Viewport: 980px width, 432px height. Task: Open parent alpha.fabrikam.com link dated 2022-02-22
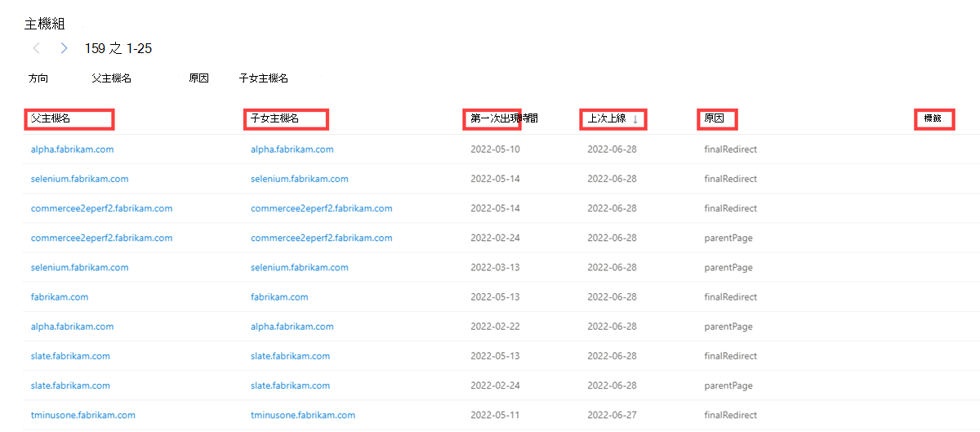pos(72,326)
